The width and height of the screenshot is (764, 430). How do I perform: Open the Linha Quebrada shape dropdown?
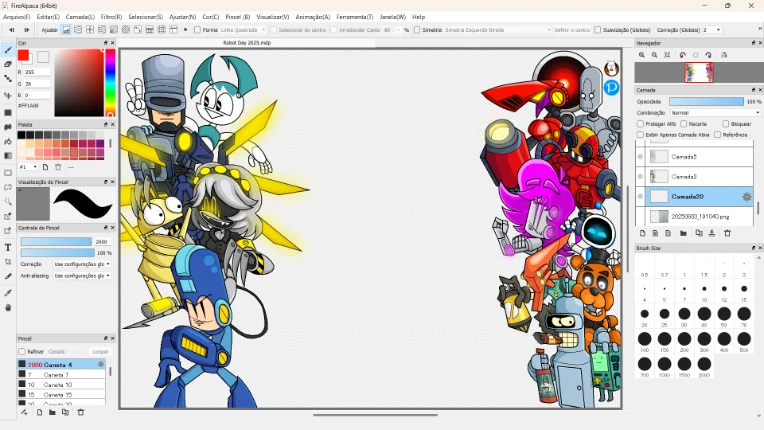pos(243,30)
